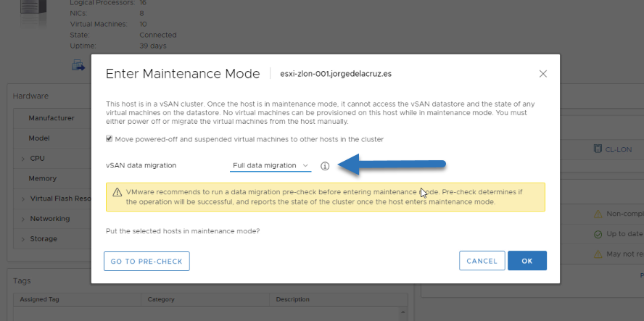Click the Memory hardware row
Image resolution: width=644 pixels, height=321 pixels.
click(x=52, y=178)
